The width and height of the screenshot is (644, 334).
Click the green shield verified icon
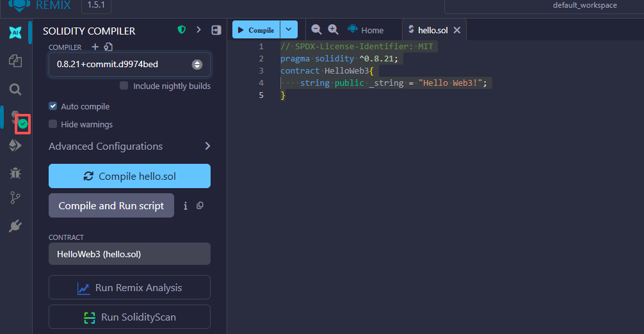(182, 29)
